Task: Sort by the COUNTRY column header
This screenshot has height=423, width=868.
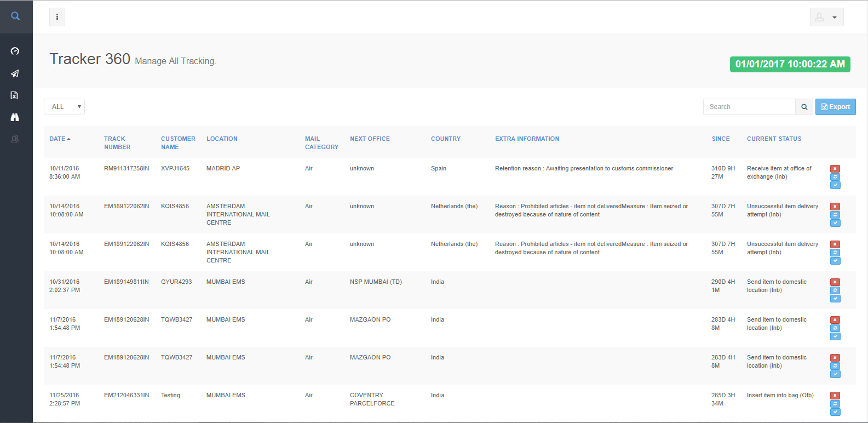Action: (x=445, y=139)
